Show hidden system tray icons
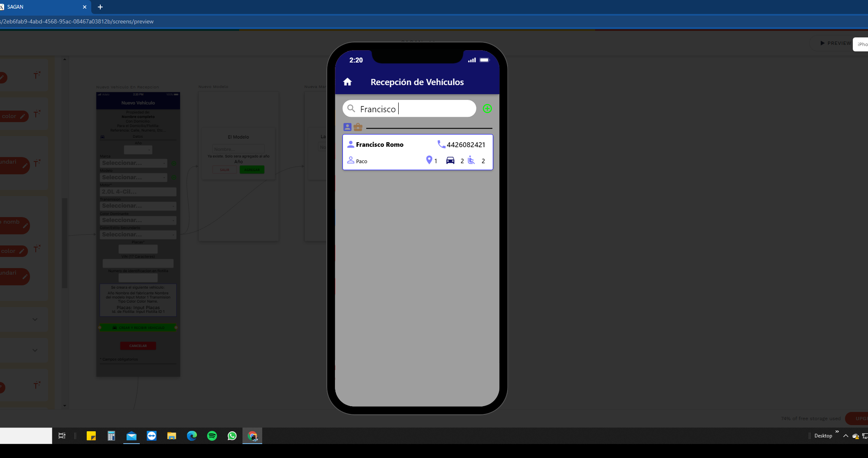Image resolution: width=868 pixels, height=458 pixels. click(845, 436)
